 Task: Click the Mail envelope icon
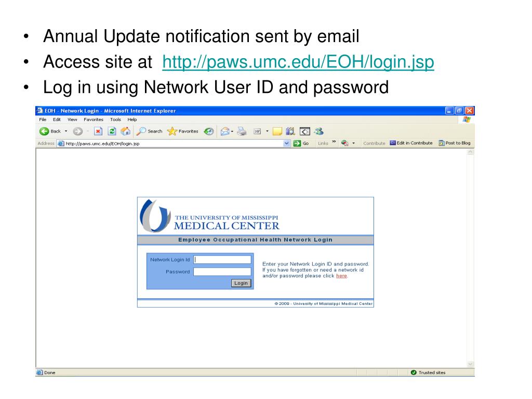click(224, 131)
